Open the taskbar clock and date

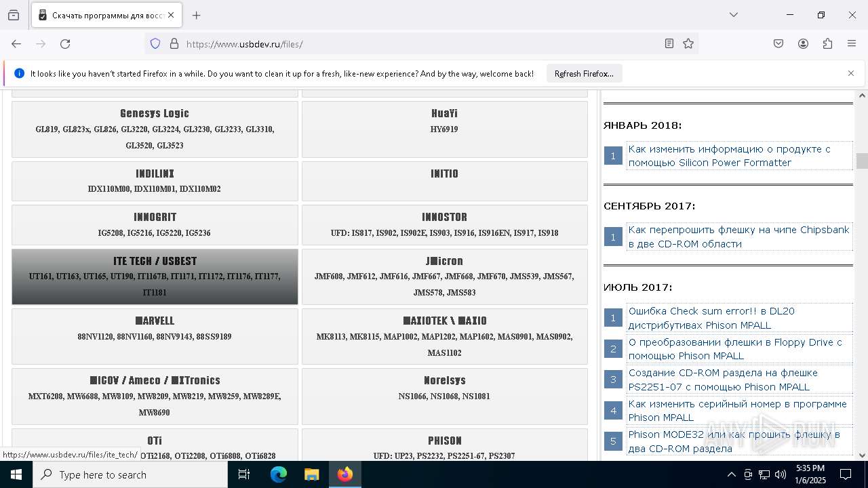[810, 474]
